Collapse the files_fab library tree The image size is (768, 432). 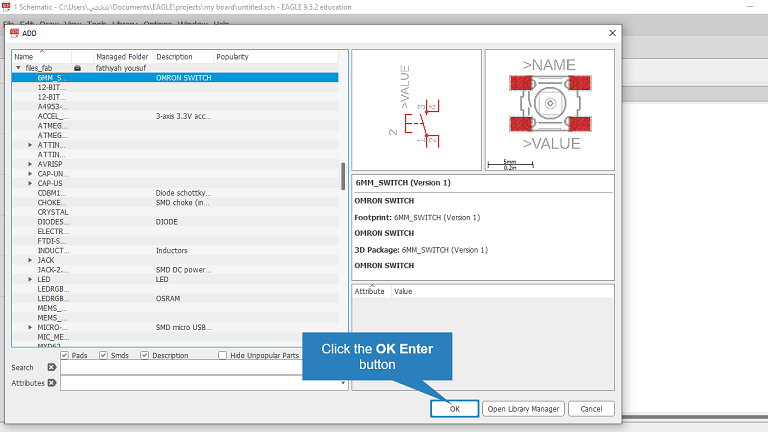[x=19, y=68]
